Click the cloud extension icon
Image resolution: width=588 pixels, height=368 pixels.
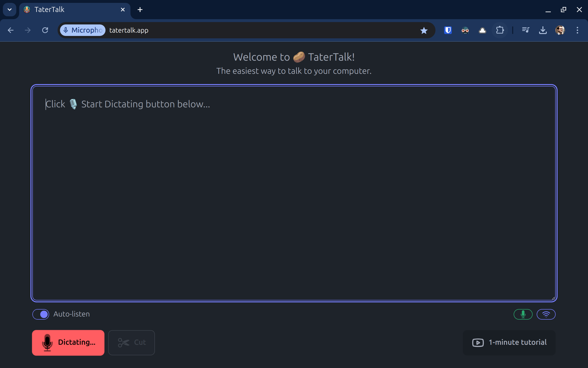482,30
